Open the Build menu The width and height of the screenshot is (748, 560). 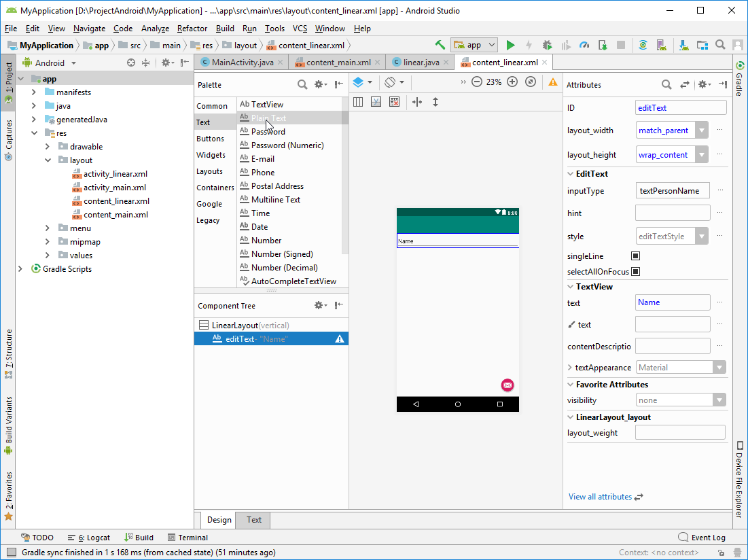click(225, 29)
